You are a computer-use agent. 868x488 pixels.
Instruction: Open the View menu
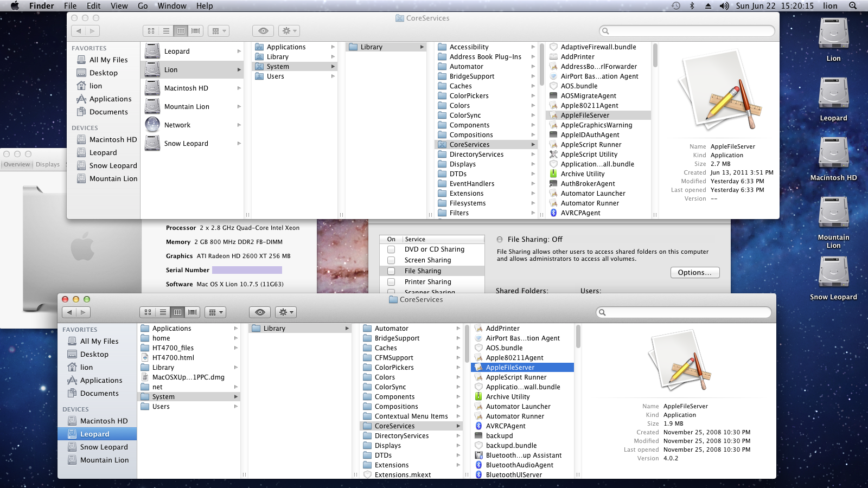[x=119, y=6]
